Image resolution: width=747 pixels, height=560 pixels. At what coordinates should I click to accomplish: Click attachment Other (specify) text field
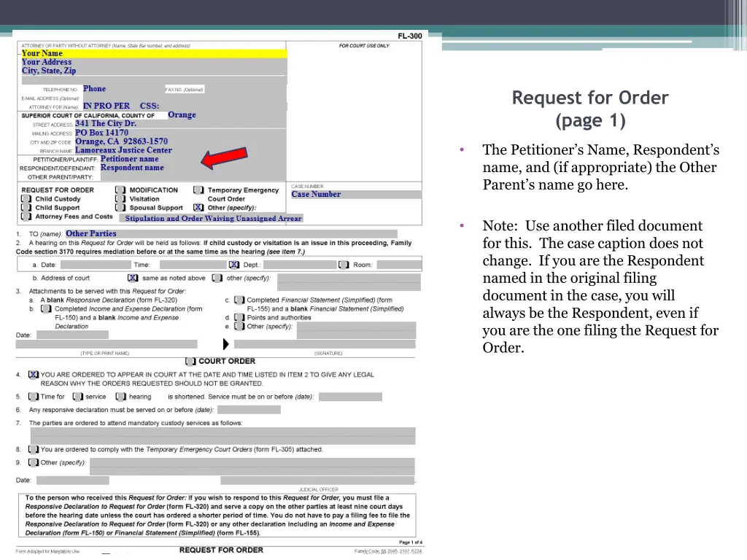click(x=356, y=330)
